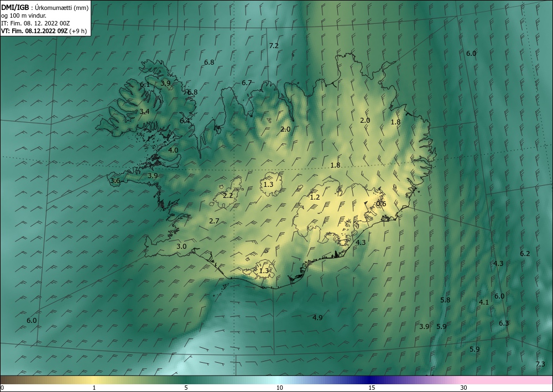The image size is (553, 392).
Task: Click the 5.8 value in the southeast sea
Action: 445,300
